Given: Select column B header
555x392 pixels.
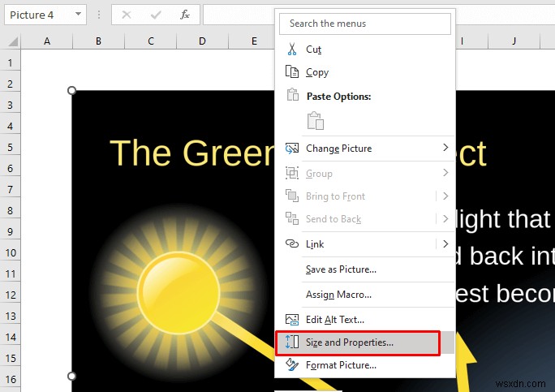Looking at the screenshot, I should click(x=98, y=41).
